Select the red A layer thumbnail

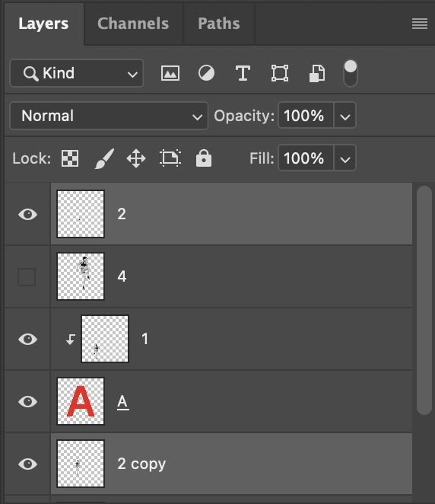pos(81,401)
